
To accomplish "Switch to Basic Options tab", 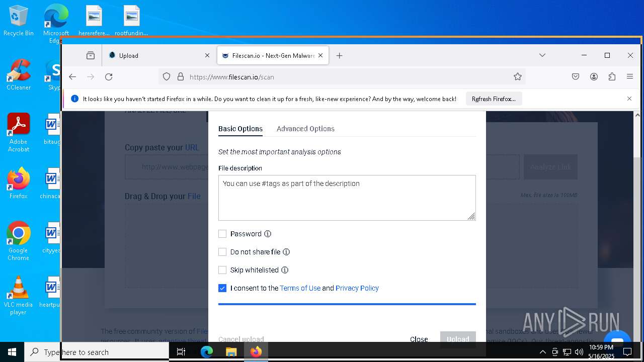I will point(240,129).
